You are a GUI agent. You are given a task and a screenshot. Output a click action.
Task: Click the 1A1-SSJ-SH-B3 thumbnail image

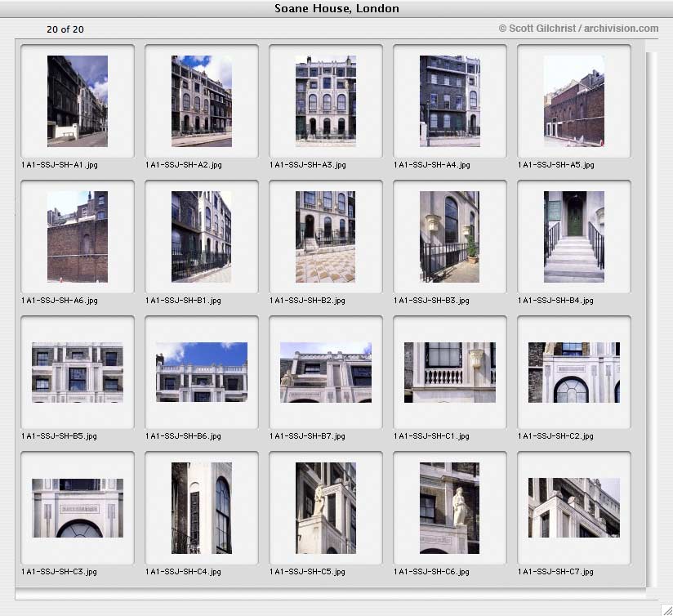tap(450, 237)
